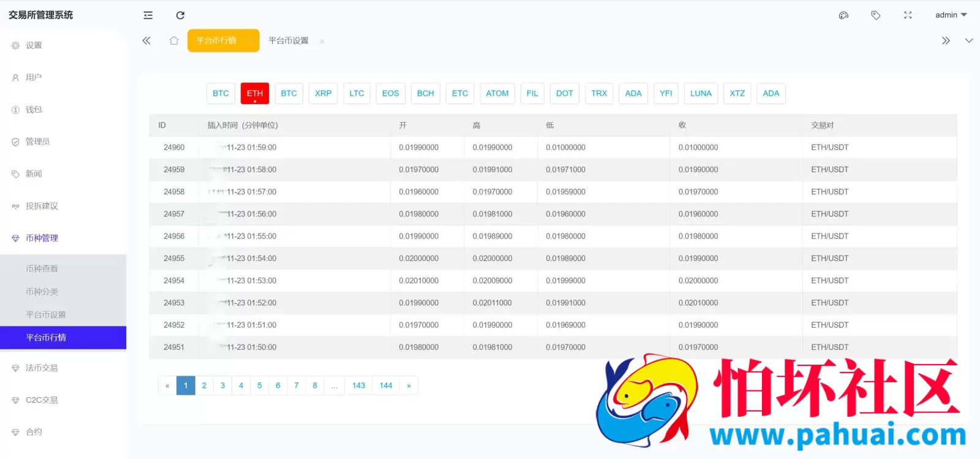Go to pagination page 3

tap(222, 385)
